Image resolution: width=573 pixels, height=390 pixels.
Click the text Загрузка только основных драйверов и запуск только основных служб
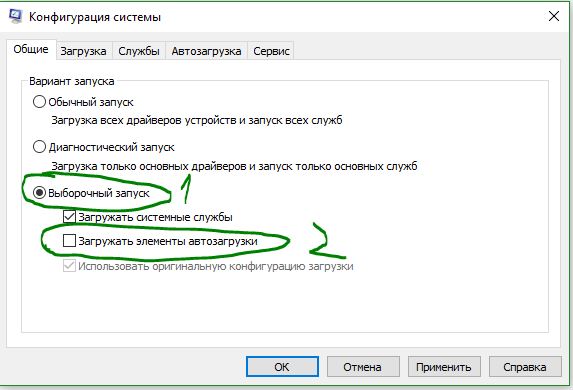click(x=234, y=166)
